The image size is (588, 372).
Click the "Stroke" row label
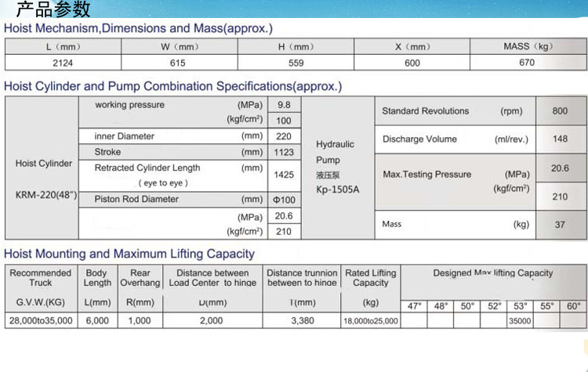(107, 152)
